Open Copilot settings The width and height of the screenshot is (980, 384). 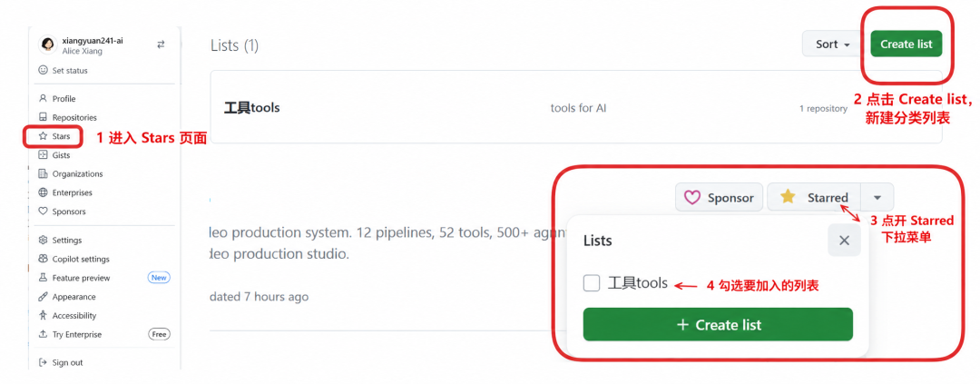click(73, 259)
